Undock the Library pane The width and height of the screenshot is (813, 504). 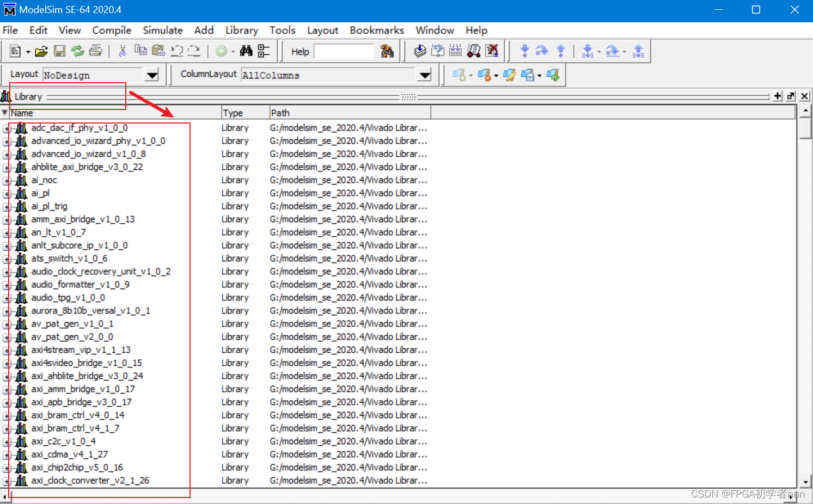(791, 96)
